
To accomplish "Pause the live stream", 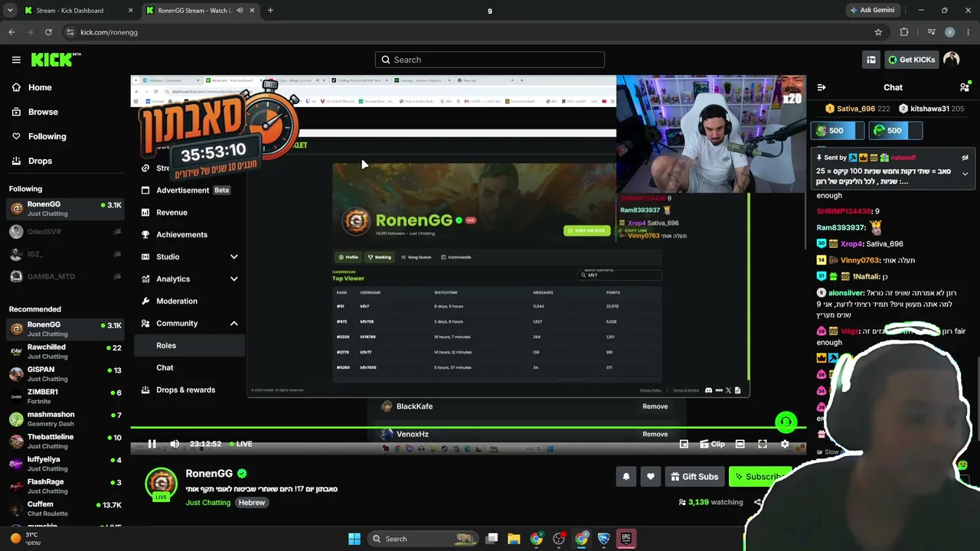I will (152, 444).
